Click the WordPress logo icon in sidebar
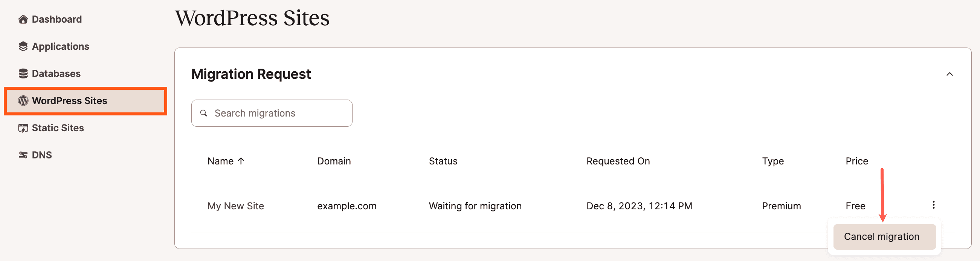Screen dimensions: 980x261 pyautogui.click(x=23, y=101)
